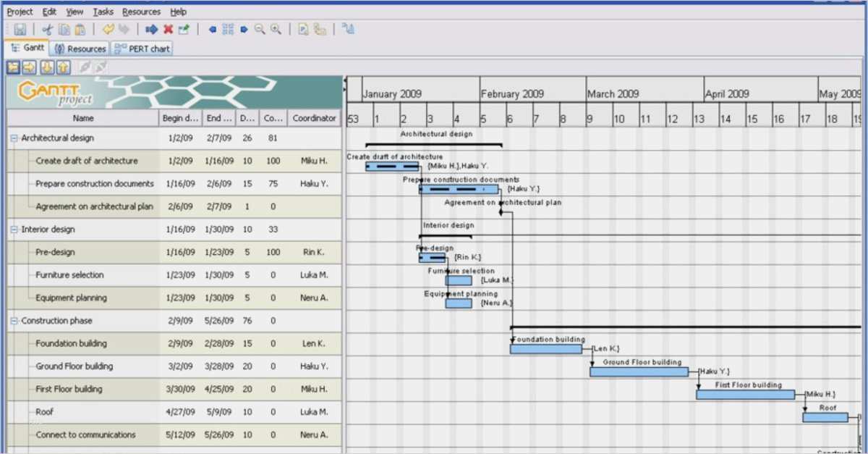868x454 pixels.
Task: Click the Save project icon
Action: coord(20,30)
